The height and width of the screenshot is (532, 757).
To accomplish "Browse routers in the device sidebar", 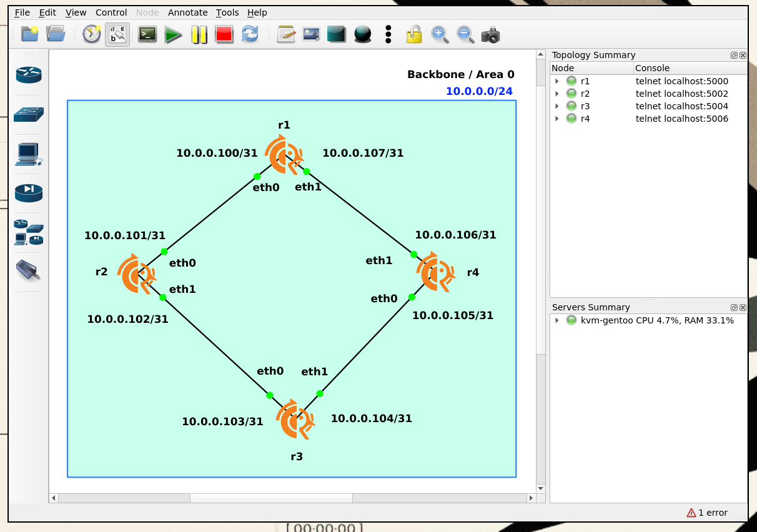I will coord(29,75).
